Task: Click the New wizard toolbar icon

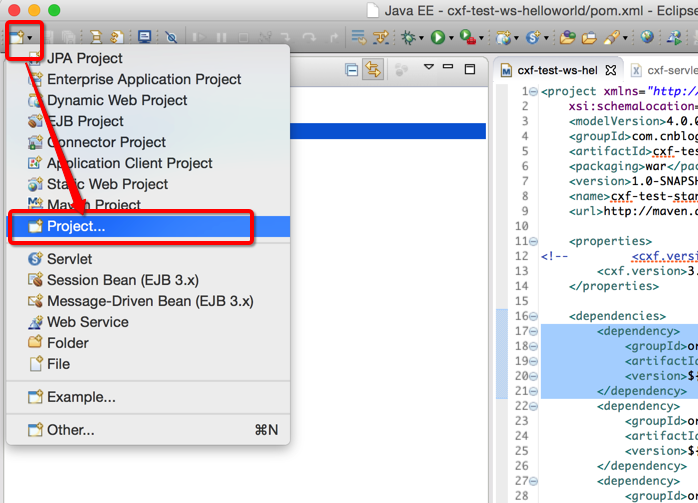Action: [17, 37]
